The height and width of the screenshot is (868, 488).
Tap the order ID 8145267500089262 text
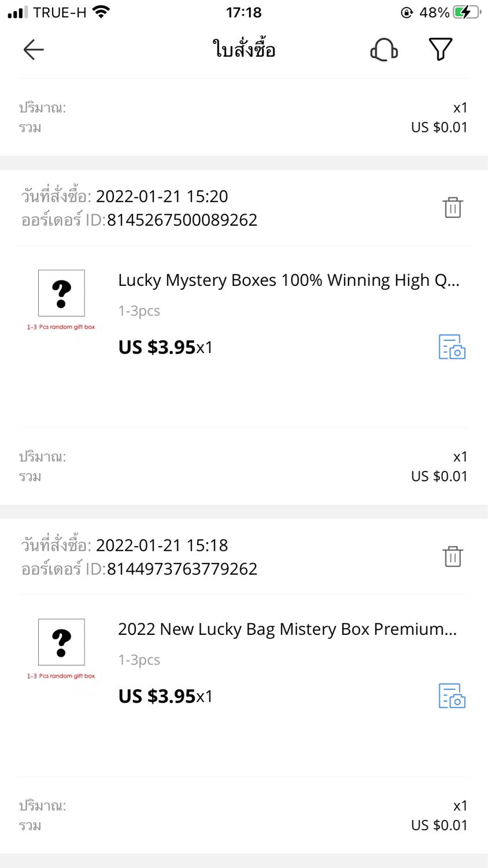[x=182, y=220]
